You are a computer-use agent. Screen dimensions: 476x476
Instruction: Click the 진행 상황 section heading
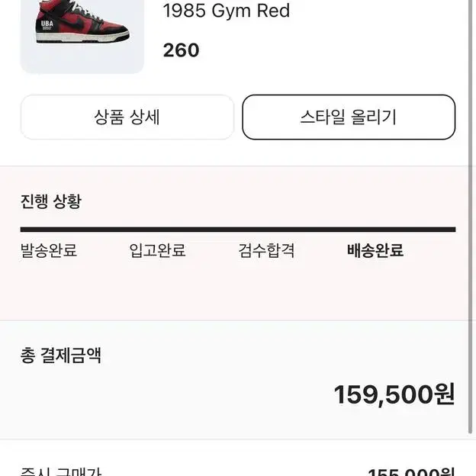tap(51, 201)
